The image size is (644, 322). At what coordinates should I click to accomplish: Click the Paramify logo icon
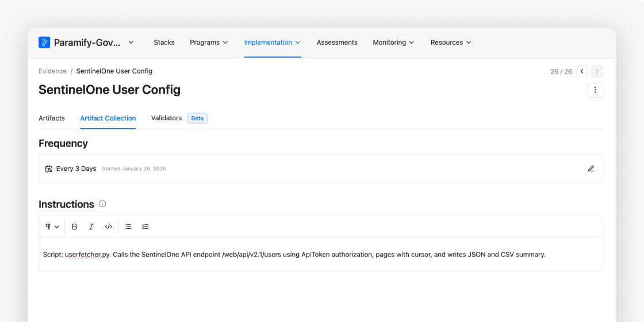point(44,43)
